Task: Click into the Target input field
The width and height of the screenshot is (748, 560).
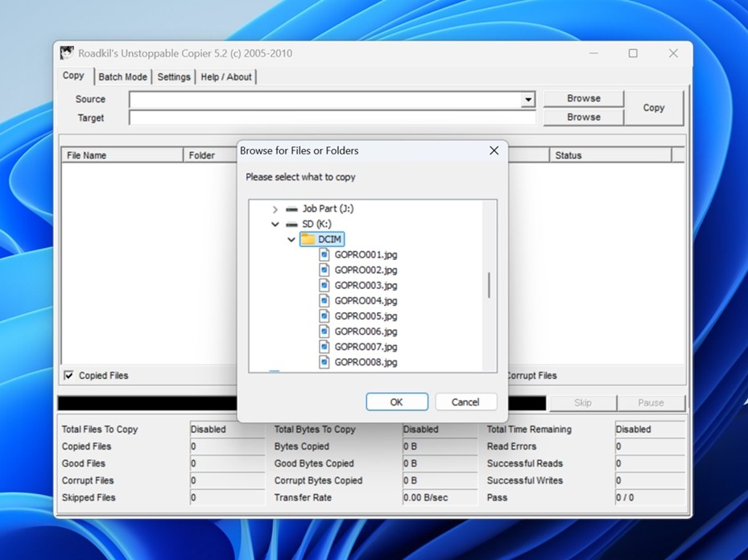Action: coord(333,117)
